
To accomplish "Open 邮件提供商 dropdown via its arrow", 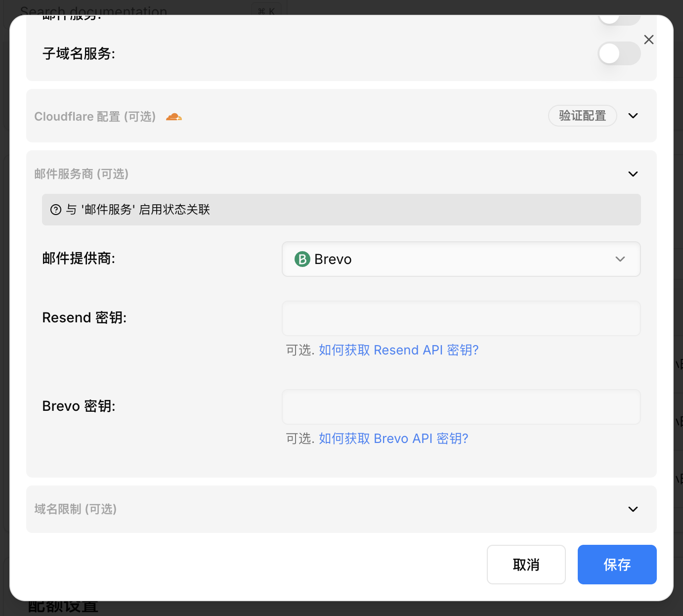I will tap(620, 259).
